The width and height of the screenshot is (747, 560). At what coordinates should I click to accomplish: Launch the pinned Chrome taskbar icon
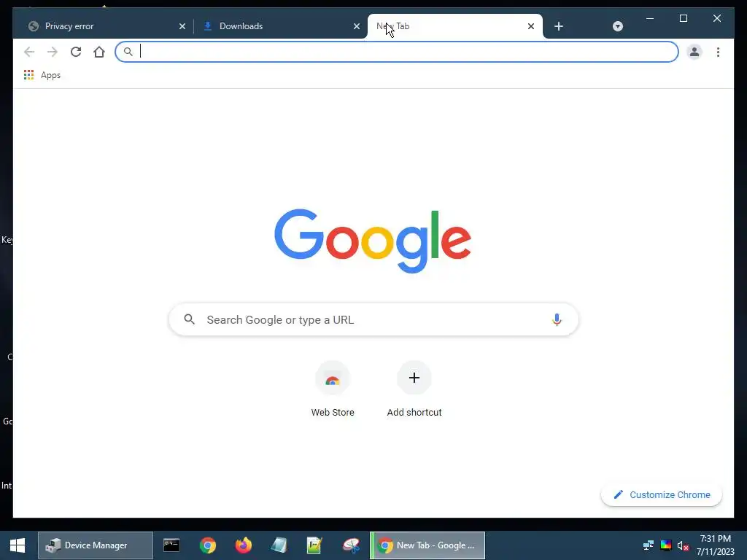click(207, 545)
